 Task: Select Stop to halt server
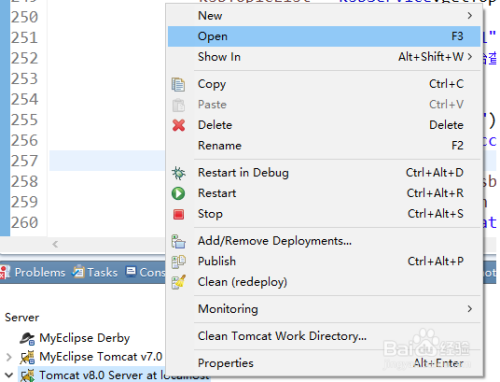[324, 214]
